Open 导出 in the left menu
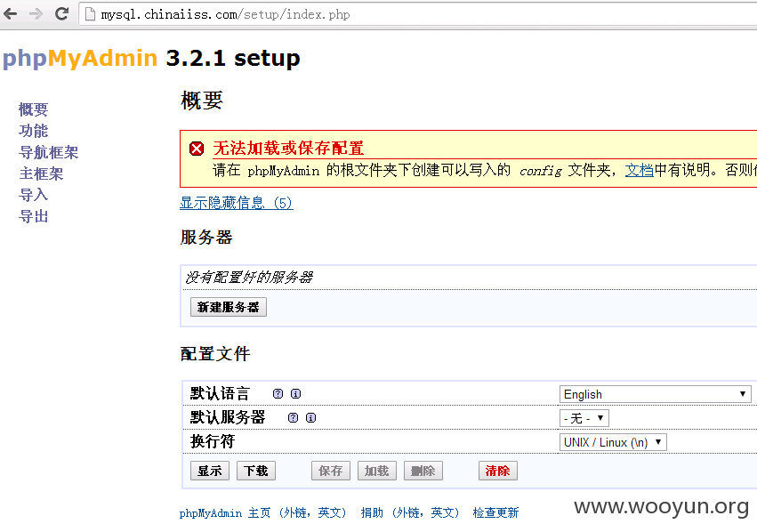 tap(33, 216)
